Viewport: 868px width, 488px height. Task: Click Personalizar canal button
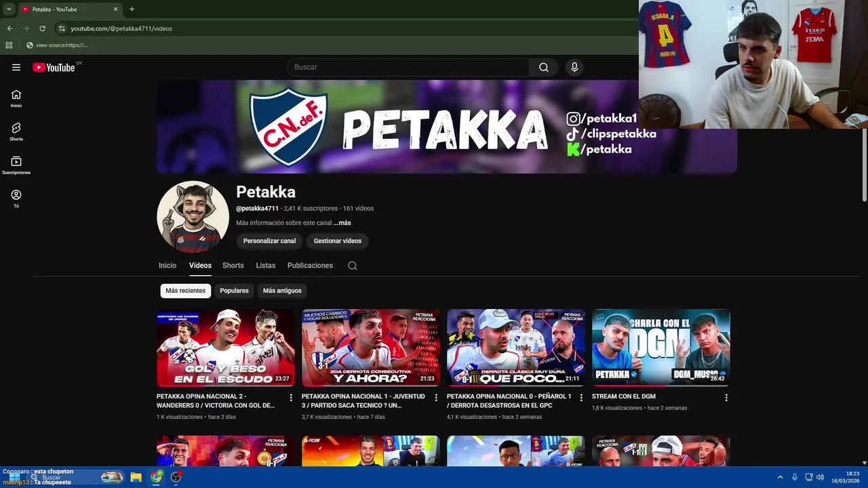point(269,241)
